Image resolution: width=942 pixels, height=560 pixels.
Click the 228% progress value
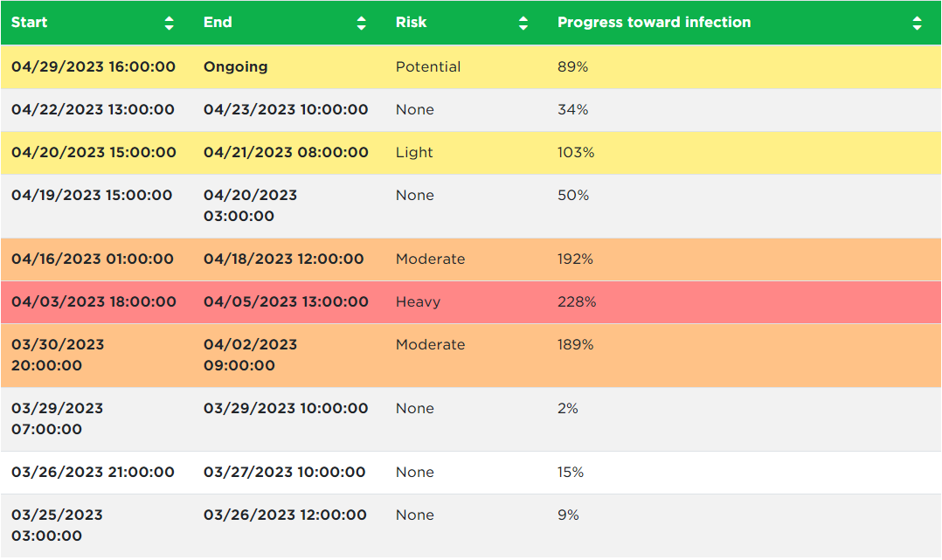point(577,302)
